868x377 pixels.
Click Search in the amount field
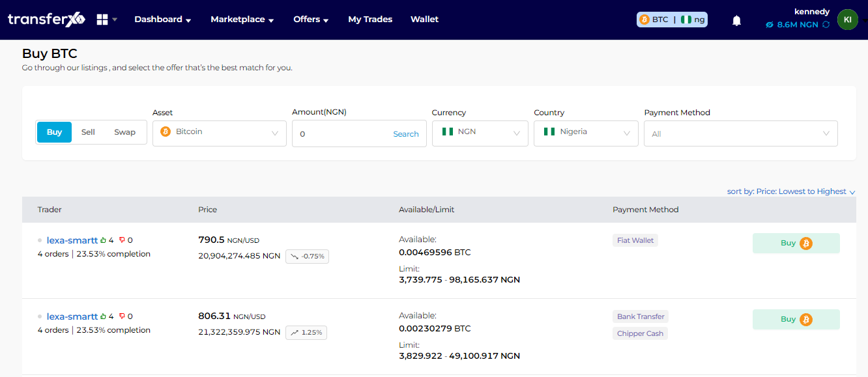[x=405, y=134]
